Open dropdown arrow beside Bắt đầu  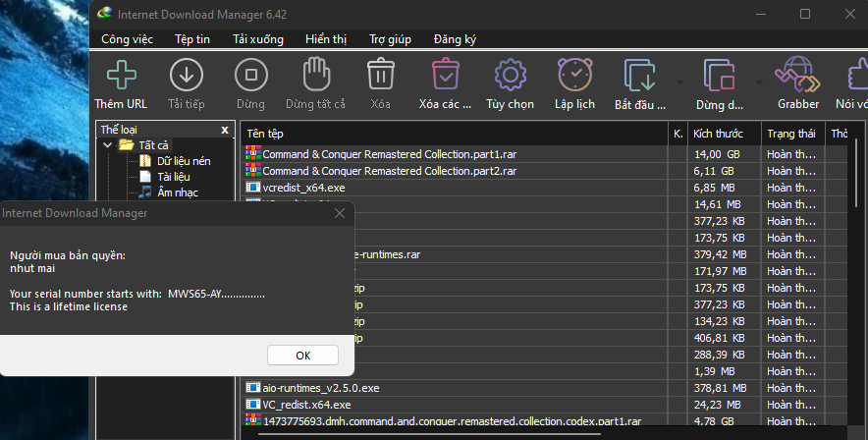coord(679,82)
